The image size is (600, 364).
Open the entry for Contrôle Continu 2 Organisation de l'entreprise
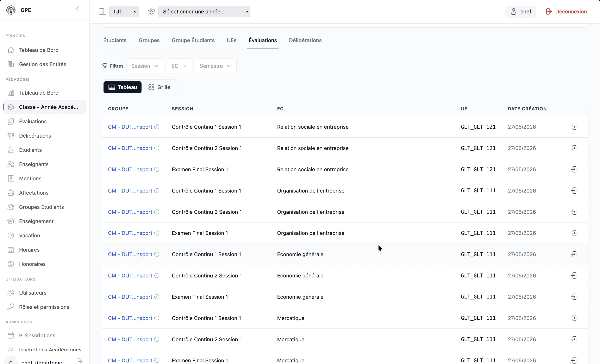pos(574,212)
